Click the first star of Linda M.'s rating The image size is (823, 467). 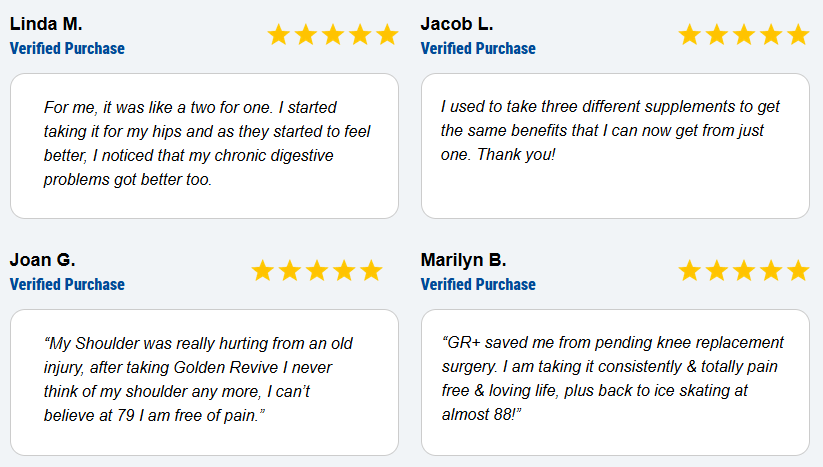coord(279,35)
